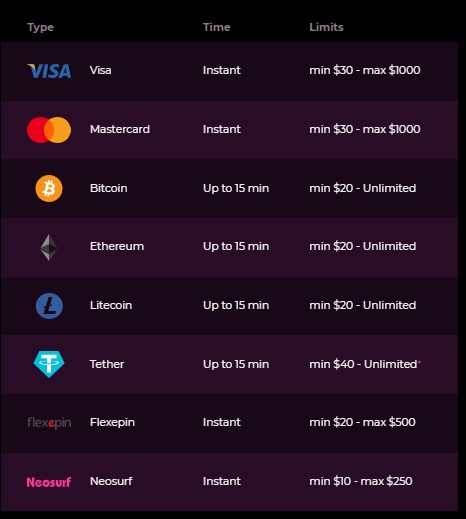The width and height of the screenshot is (466, 519).
Task: Select the Mastercard circles logo
Action: click(x=49, y=130)
